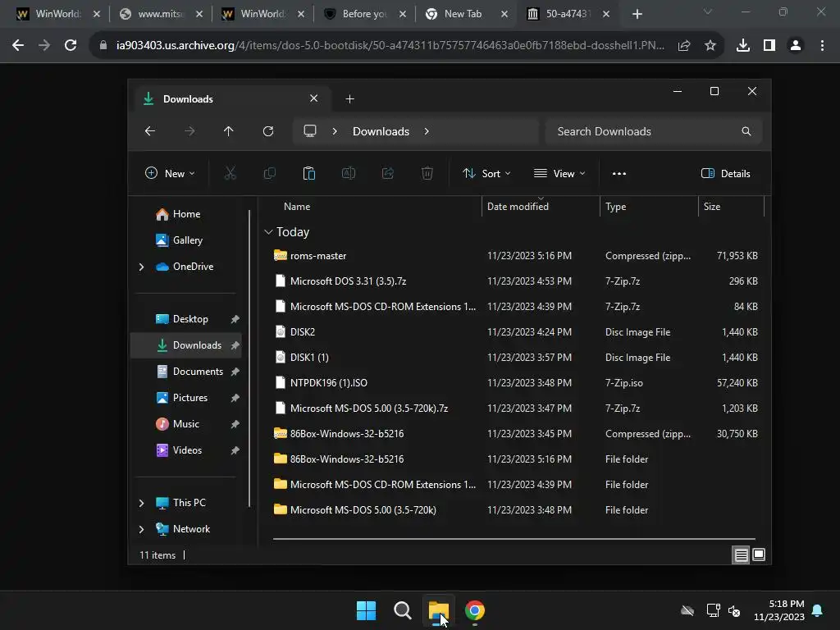The image size is (840, 630).
Task: Open Chrome downloads icon
Action: tap(743, 46)
